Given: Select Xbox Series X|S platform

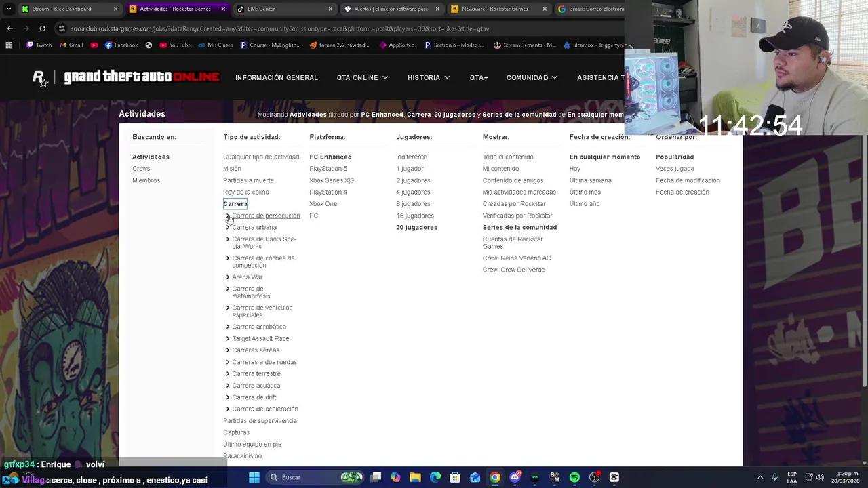Looking at the screenshot, I should [x=332, y=180].
